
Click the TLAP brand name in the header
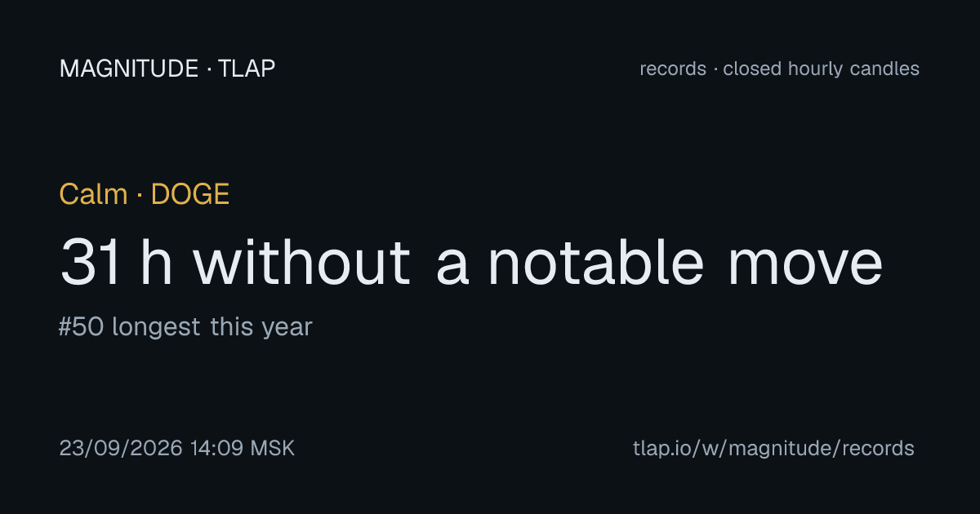click(248, 69)
